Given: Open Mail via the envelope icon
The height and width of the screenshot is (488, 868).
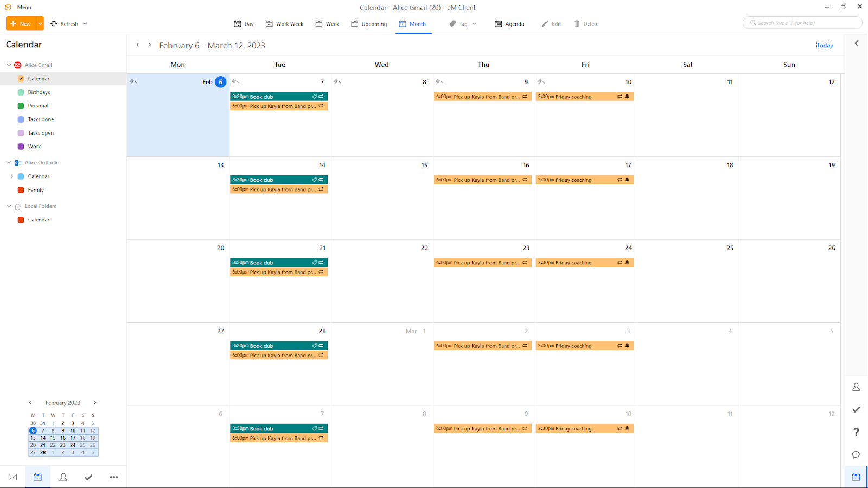Looking at the screenshot, I should [x=12, y=477].
